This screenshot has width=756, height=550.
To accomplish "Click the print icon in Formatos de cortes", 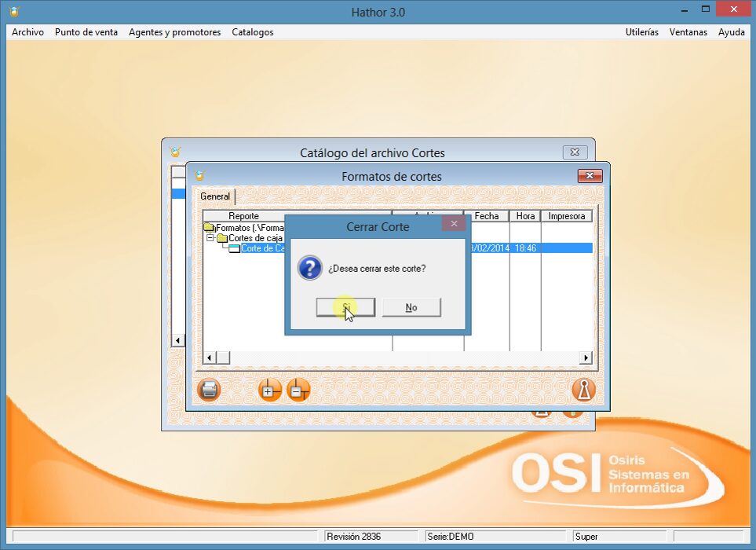I will pyautogui.click(x=209, y=390).
